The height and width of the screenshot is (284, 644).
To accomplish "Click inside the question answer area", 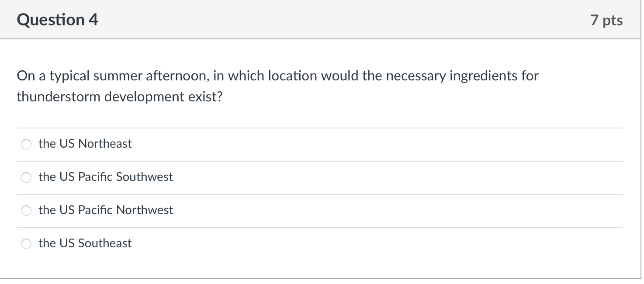I will point(306,192).
